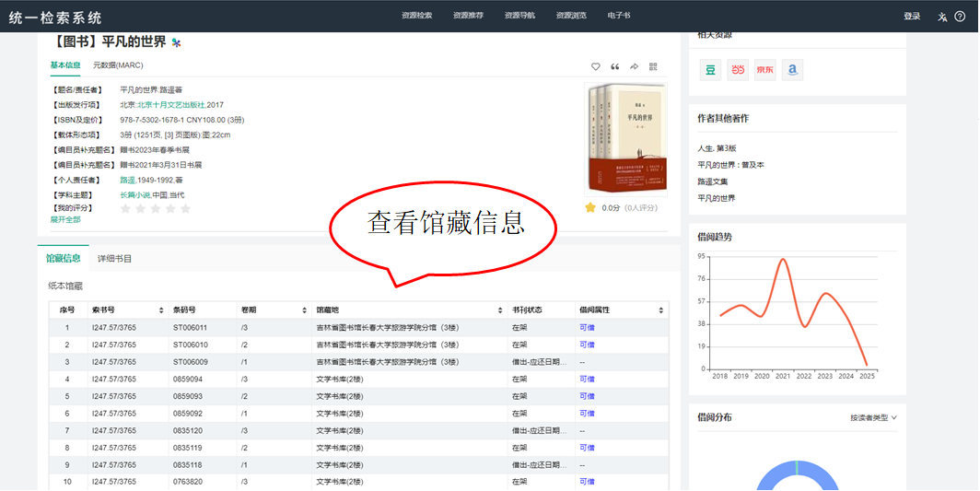Open the 按读者类型 dropdown in 借阅分布

point(873,418)
